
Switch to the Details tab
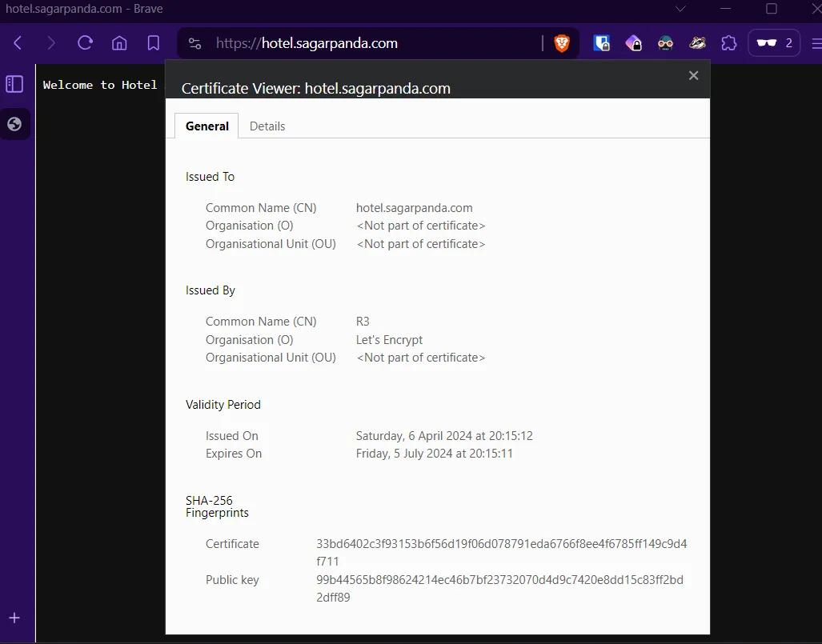pos(267,126)
